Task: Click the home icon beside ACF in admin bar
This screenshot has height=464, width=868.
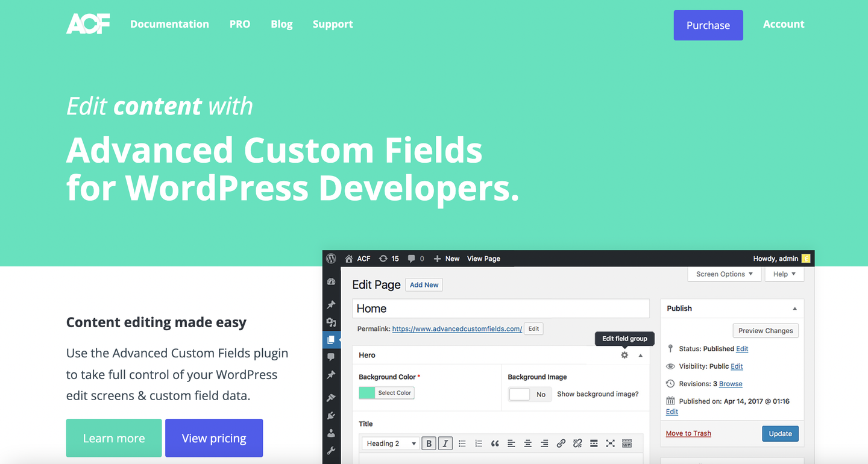Action: pyautogui.click(x=348, y=259)
